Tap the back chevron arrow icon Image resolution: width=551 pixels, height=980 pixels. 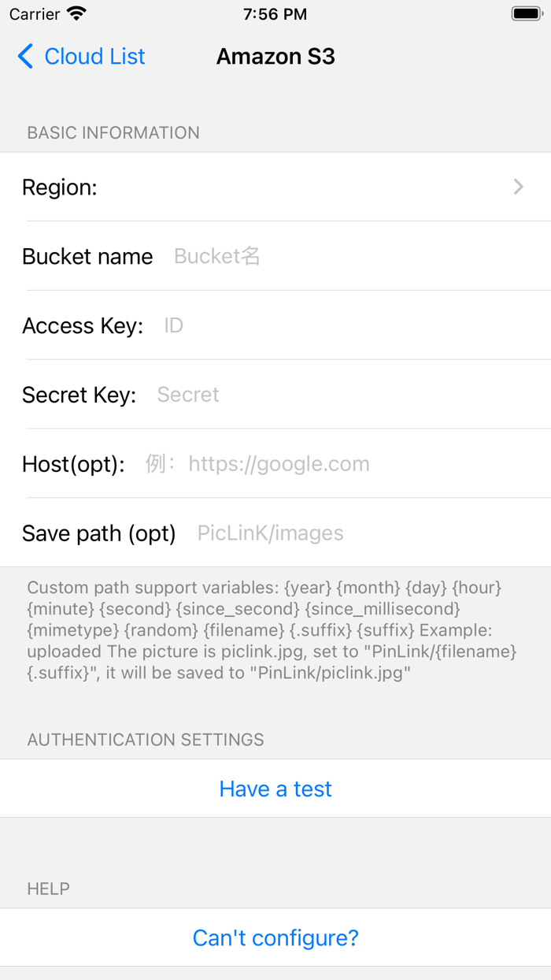24,56
